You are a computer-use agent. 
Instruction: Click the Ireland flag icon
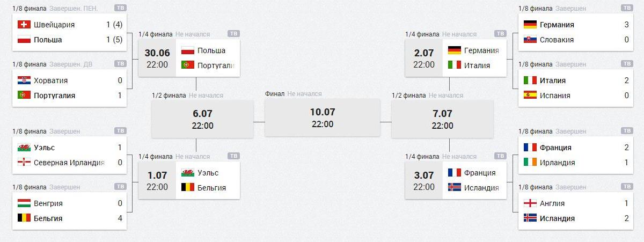[x=530, y=162]
